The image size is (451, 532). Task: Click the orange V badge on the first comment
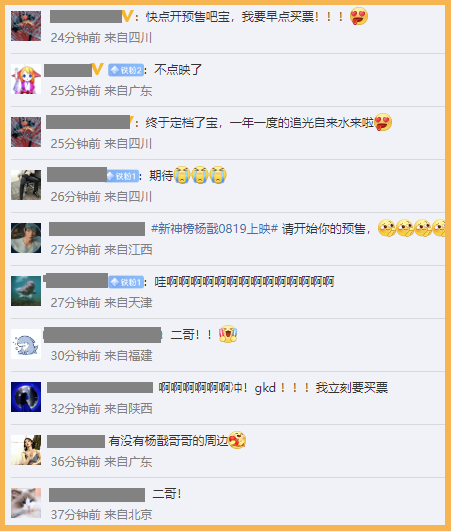pyautogui.click(x=127, y=16)
